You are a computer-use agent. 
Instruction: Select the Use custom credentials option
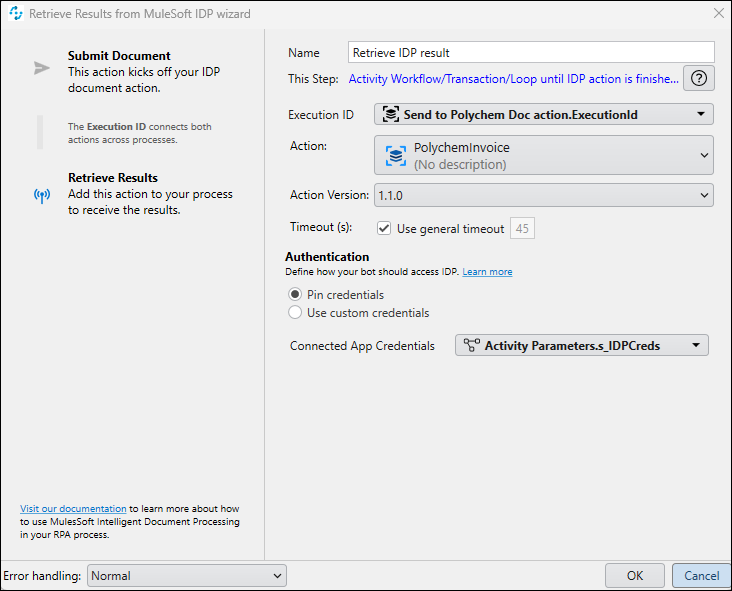[x=295, y=312]
